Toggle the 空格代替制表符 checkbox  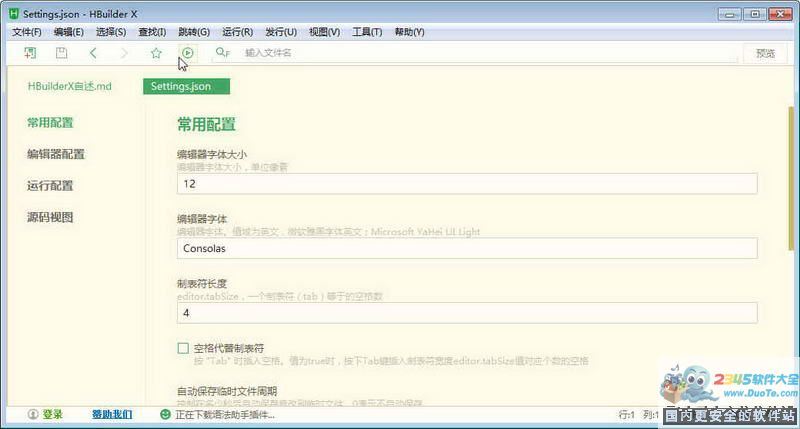point(183,348)
